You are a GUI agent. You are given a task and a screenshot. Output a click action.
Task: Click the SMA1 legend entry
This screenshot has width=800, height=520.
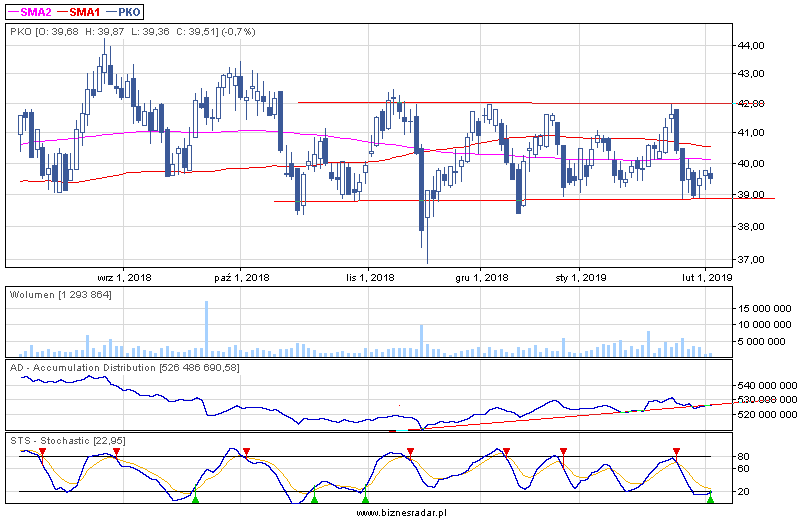click(x=84, y=12)
